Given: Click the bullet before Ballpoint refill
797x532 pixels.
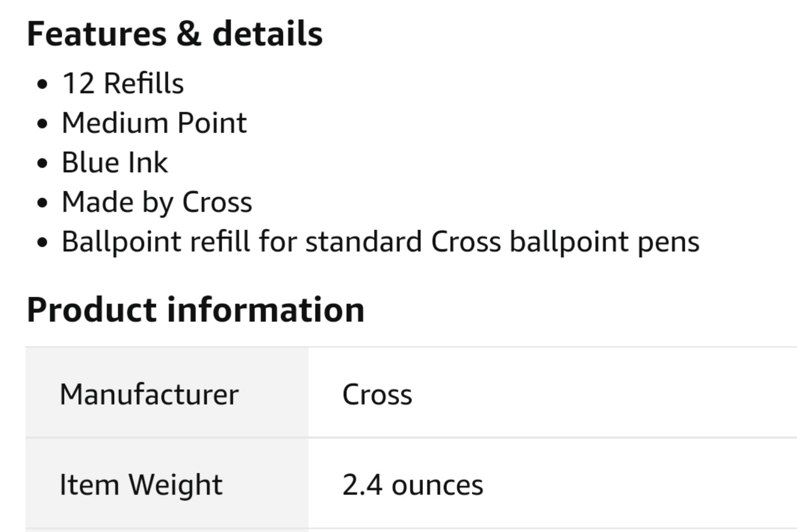Looking at the screenshot, I should [x=43, y=243].
